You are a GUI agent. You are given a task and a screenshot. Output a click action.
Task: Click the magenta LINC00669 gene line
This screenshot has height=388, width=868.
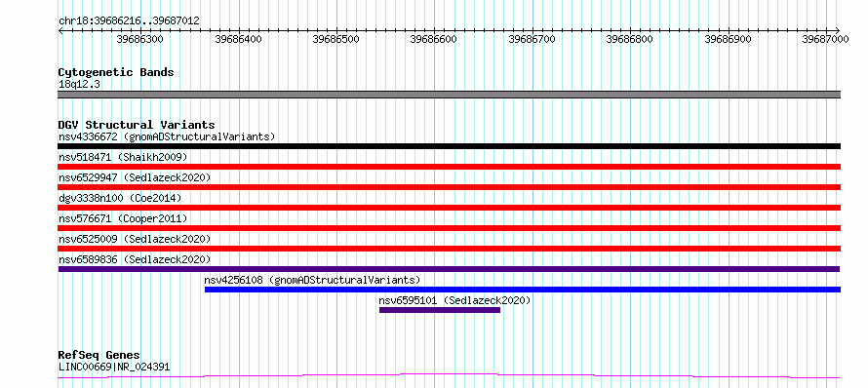click(449, 376)
